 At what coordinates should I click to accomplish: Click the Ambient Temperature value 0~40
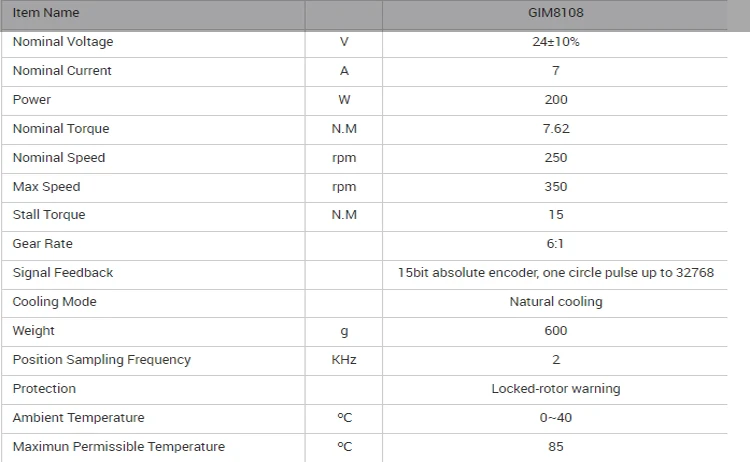coord(555,418)
